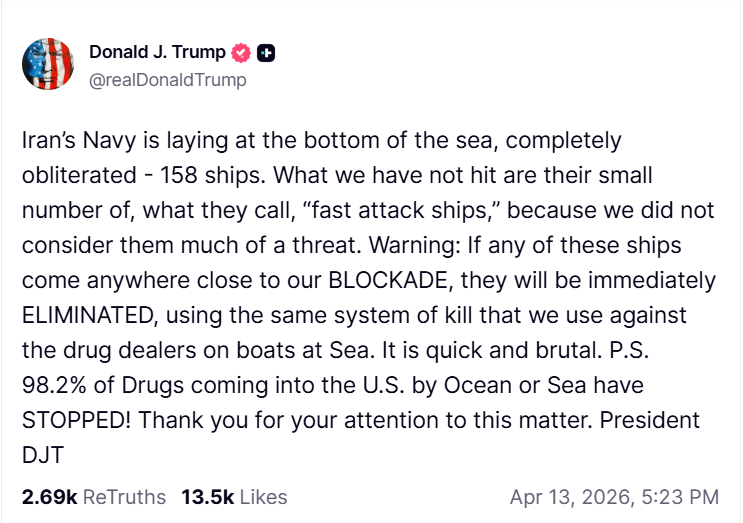This screenshot has height=523, width=743.
Task: Open Donald J. Trump display name
Action: pos(157,53)
